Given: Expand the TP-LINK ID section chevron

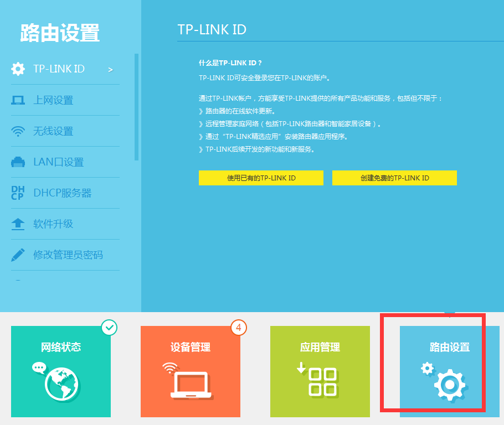Looking at the screenshot, I should (110, 70).
